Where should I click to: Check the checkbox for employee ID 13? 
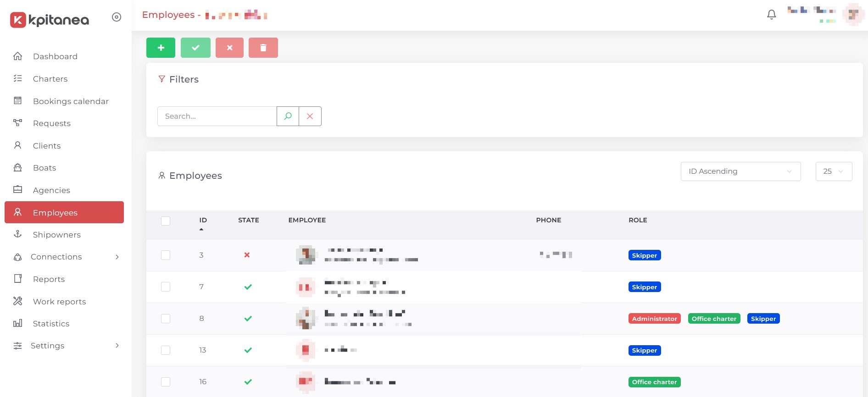[166, 350]
